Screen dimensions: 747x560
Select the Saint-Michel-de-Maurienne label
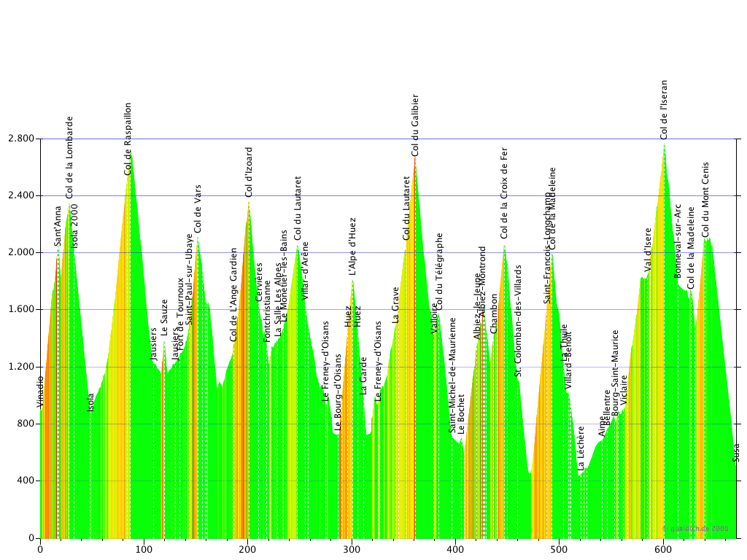(x=452, y=375)
